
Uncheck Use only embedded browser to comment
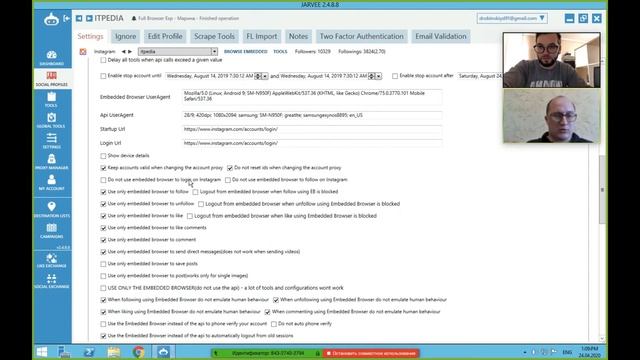tap(103, 240)
